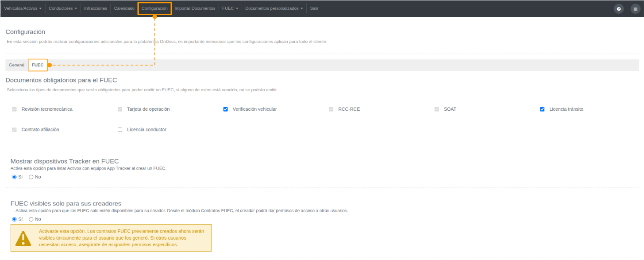Click the 'Mostrar dispositivos Tracker en FUEC' heading
Viewport: 644px width, 260px height.
[65, 161]
